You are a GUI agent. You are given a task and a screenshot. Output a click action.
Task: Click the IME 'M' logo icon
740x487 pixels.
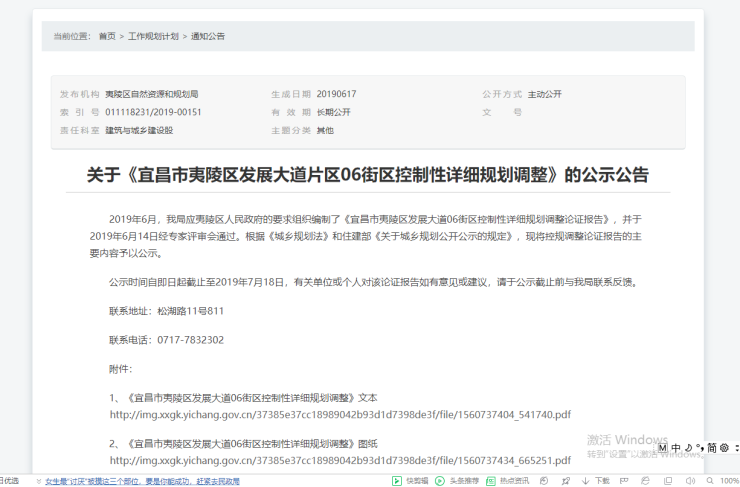coord(662,448)
